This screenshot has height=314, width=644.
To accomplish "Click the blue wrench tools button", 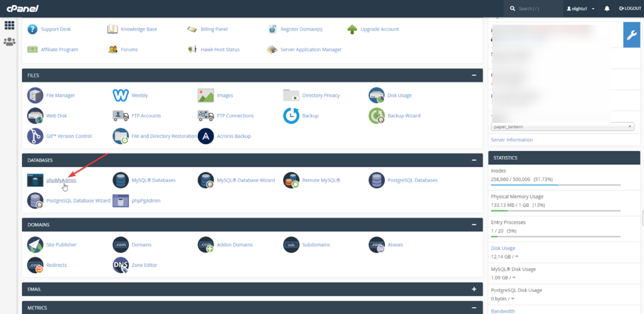I will tap(631, 35).
